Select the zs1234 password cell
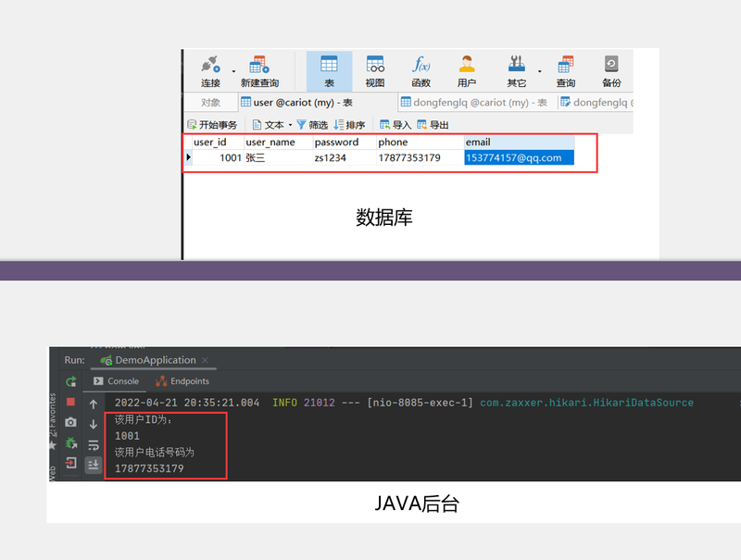Screen dimensions: 741x560 point(345,157)
